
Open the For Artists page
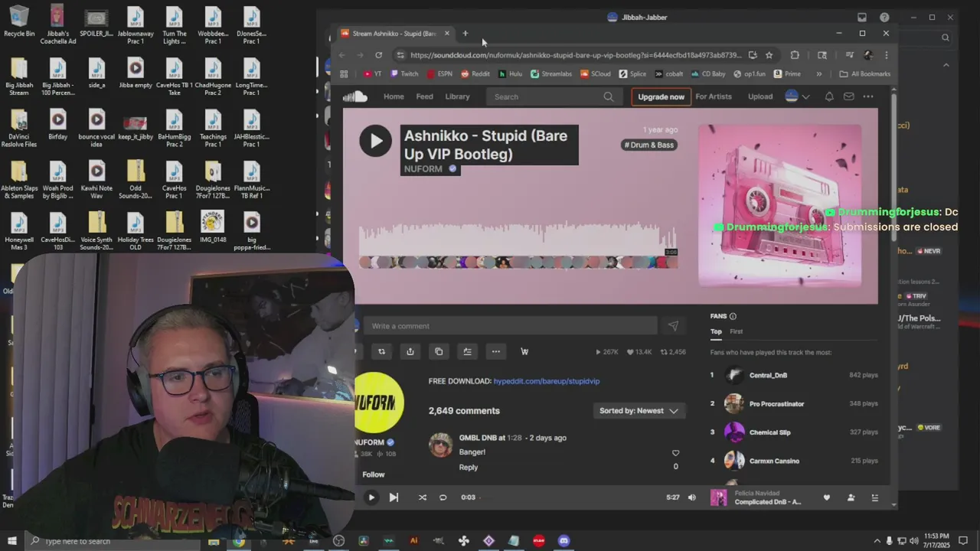[714, 96]
